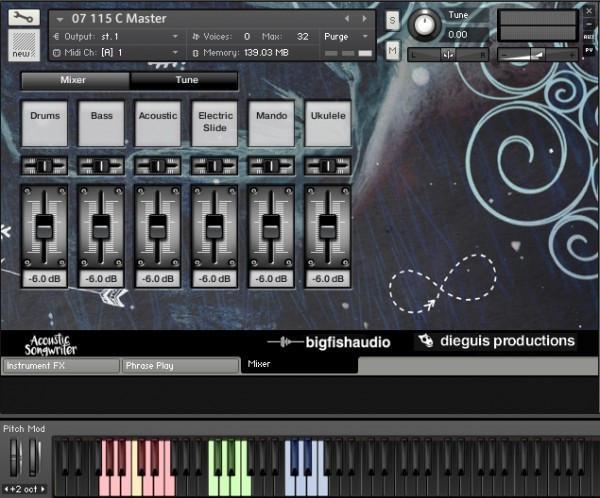The image size is (600, 498).
Task: Click the Acoustic pan slider
Action: [158, 166]
